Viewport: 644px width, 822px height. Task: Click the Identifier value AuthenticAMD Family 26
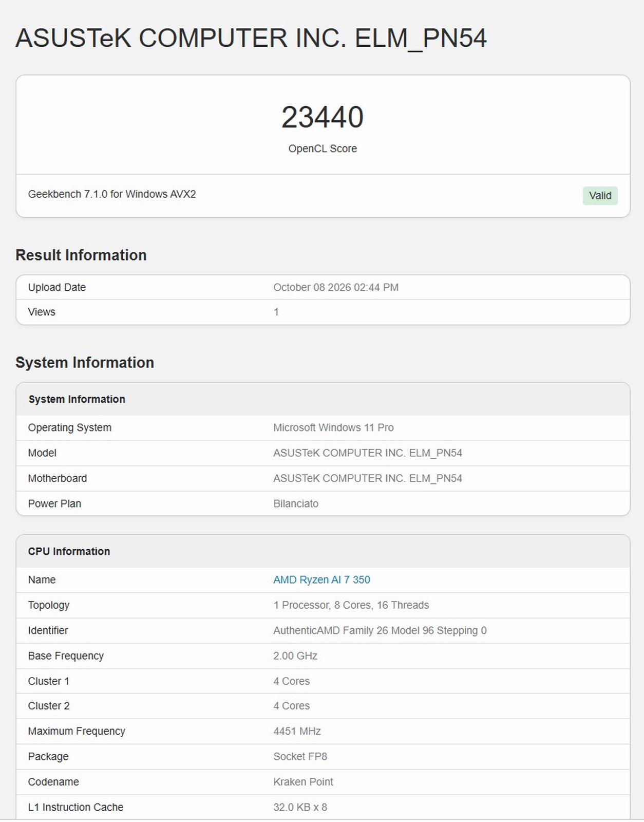point(380,630)
